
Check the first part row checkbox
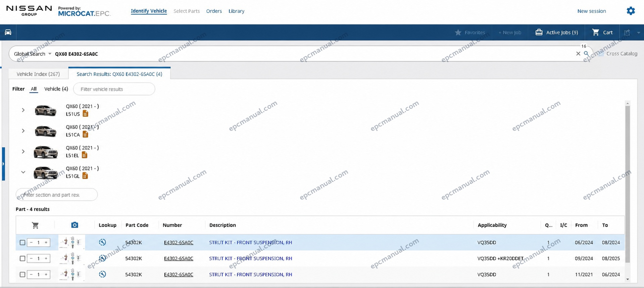pos(22,242)
